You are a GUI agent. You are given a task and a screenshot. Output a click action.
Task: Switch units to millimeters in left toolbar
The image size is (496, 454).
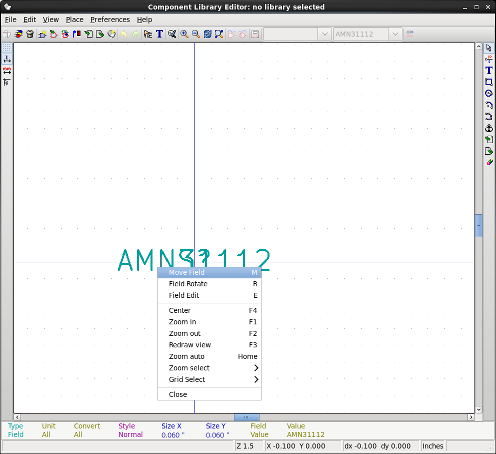pyautogui.click(x=7, y=71)
